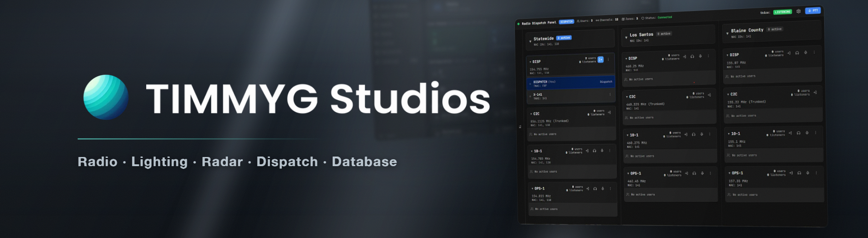Click headphones listen icon on Los Santos 10-1

click(694, 135)
